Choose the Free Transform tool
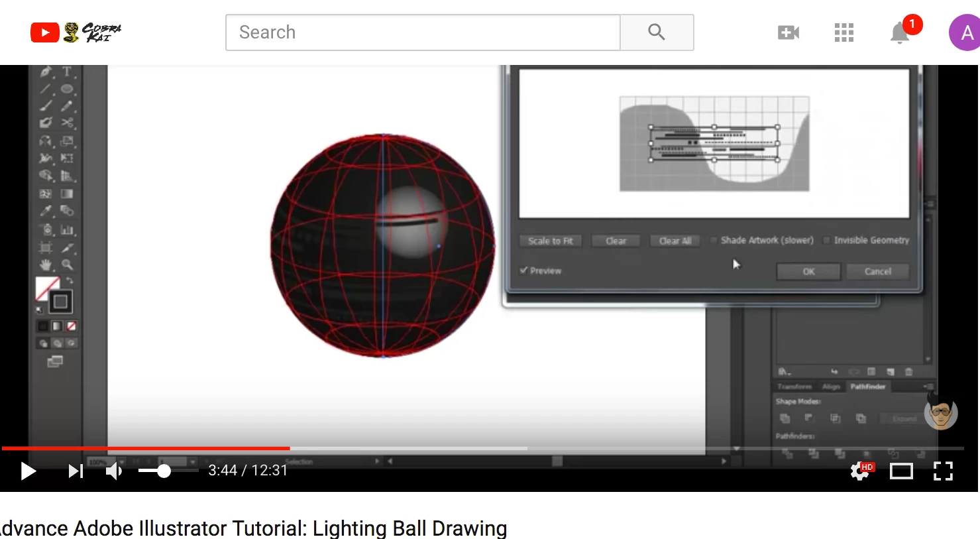 point(67,158)
